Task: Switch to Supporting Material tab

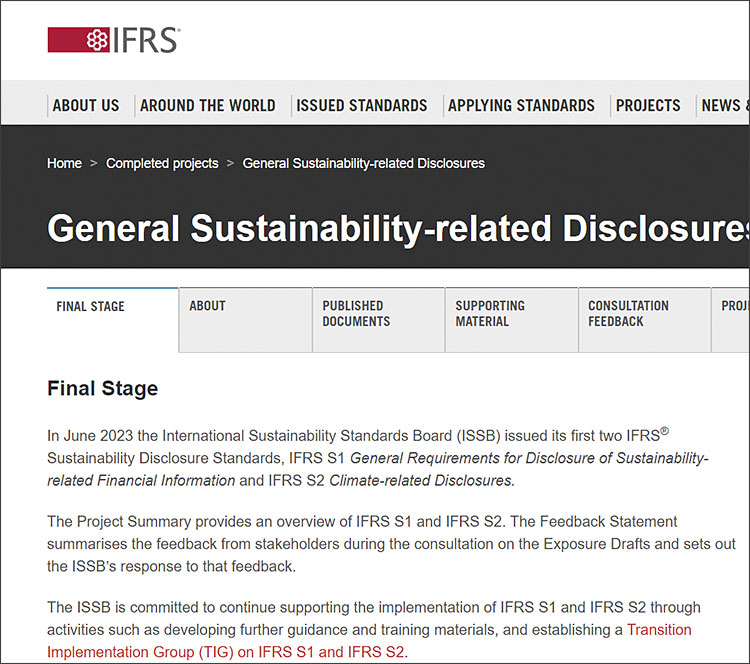Action: coord(511,320)
